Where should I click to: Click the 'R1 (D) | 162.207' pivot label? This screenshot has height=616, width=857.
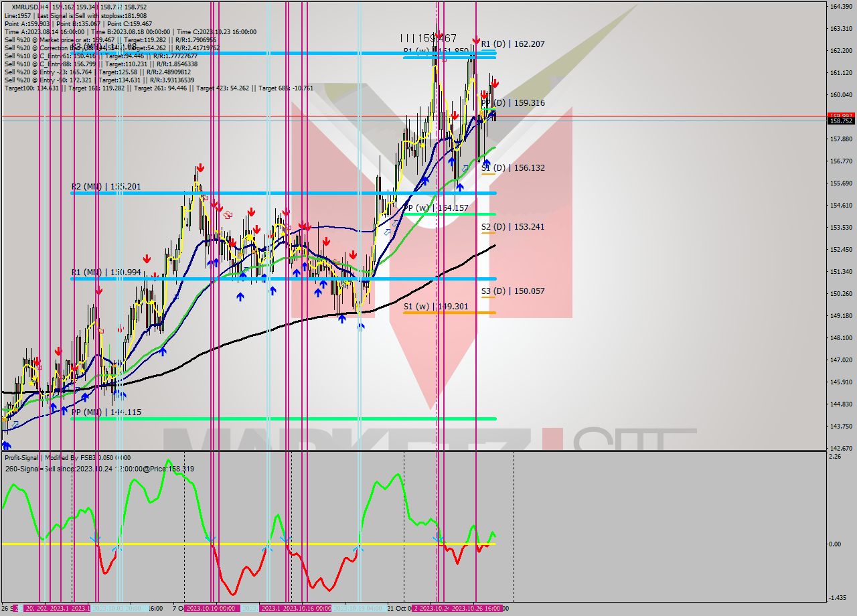point(512,44)
